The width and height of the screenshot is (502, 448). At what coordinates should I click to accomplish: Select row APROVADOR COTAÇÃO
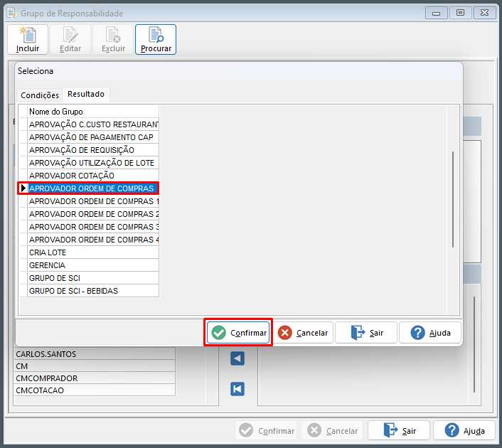(x=93, y=176)
